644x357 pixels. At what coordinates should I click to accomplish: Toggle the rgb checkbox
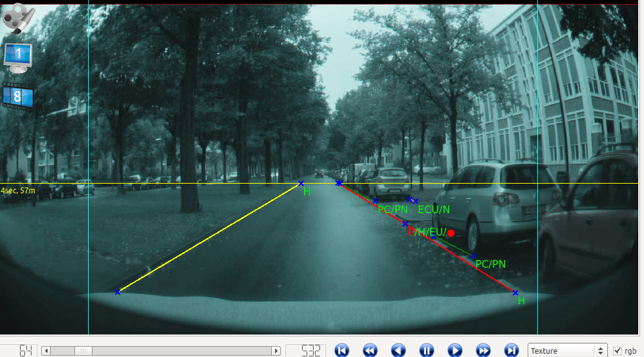(x=617, y=351)
